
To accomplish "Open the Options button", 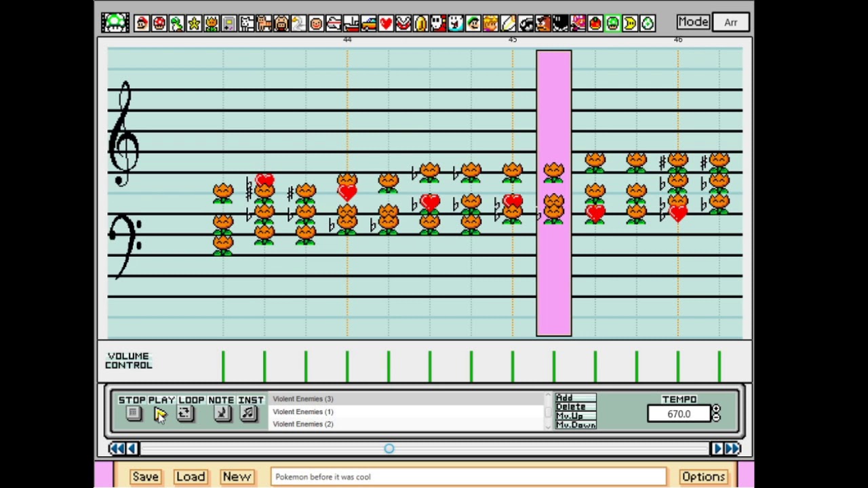I will coord(703,476).
